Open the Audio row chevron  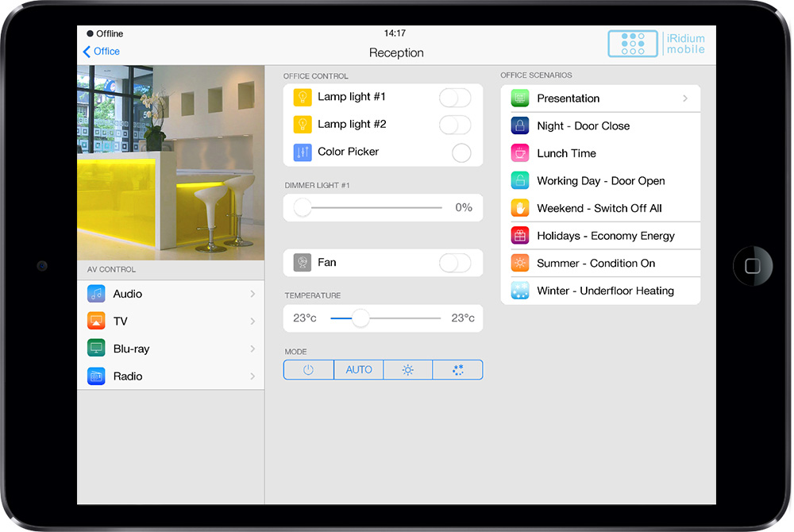252,294
